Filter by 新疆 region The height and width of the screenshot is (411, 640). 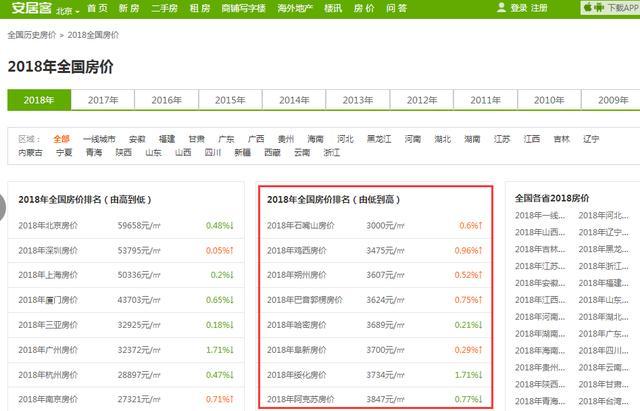click(x=242, y=153)
